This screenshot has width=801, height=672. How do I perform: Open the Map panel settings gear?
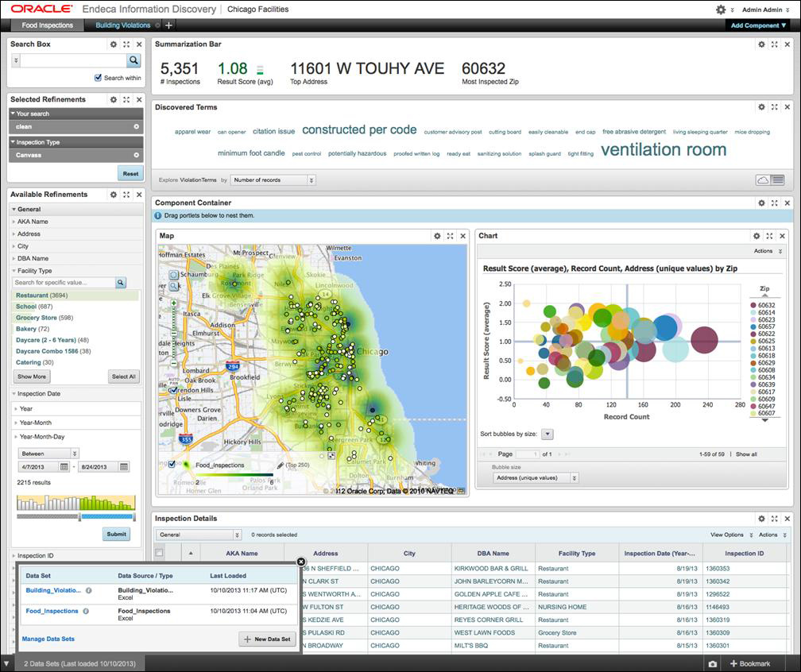[x=437, y=236]
